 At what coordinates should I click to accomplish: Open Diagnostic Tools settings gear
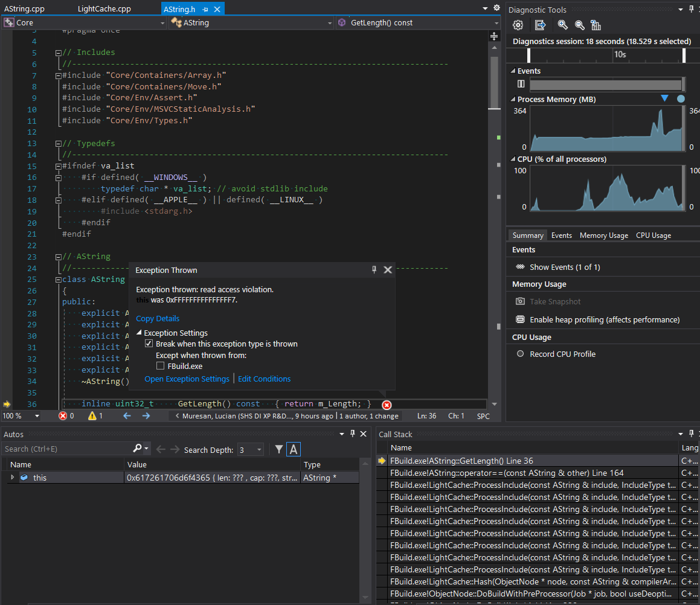518,25
